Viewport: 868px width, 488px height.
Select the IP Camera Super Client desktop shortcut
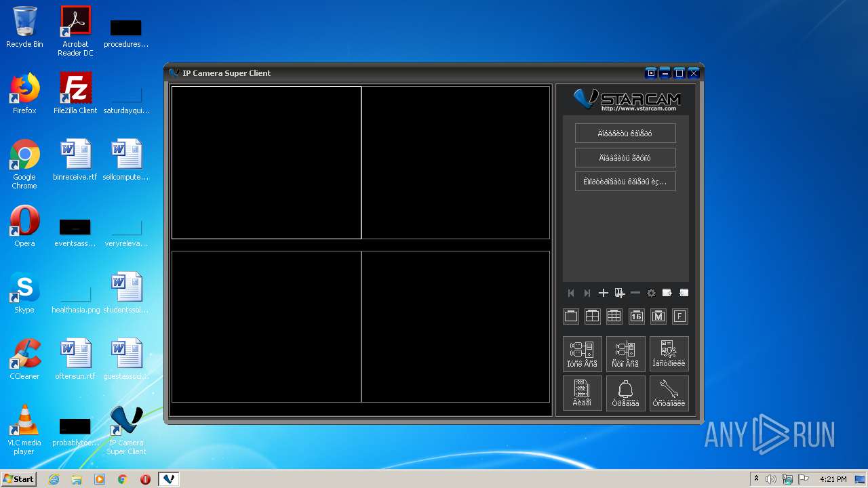point(126,429)
